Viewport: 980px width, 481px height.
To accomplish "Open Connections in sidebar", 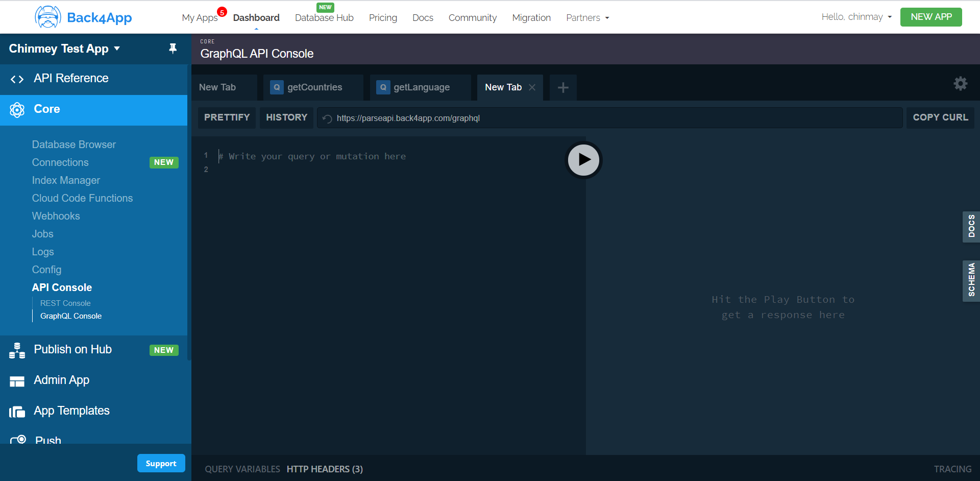I will pyautogui.click(x=60, y=162).
